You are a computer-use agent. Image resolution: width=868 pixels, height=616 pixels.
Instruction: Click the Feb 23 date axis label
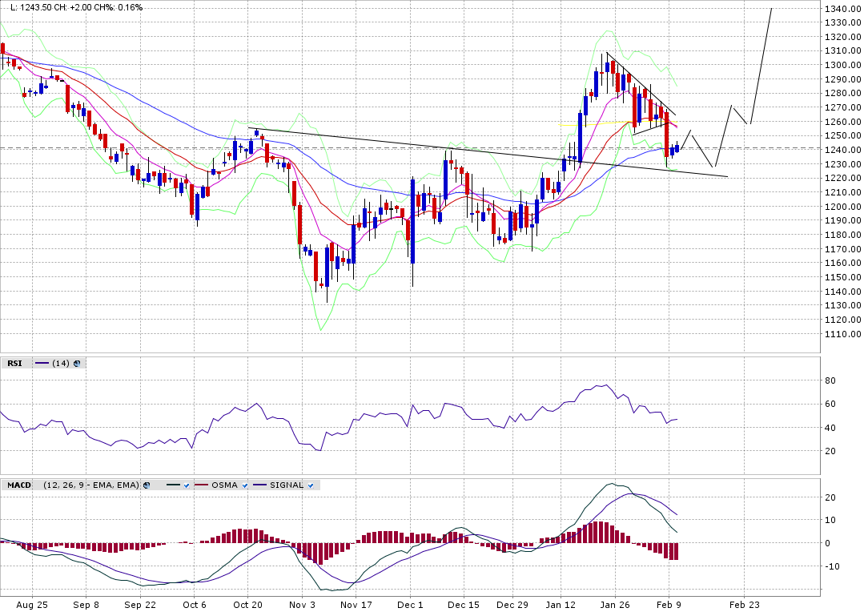pyautogui.click(x=745, y=605)
